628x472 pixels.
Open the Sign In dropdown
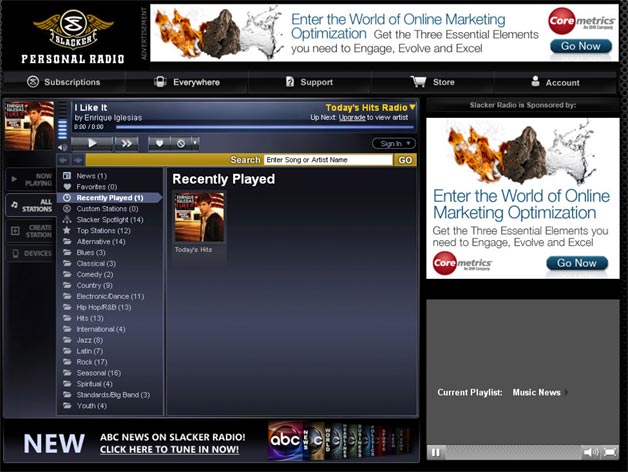pyautogui.click(x=394, y=143)
